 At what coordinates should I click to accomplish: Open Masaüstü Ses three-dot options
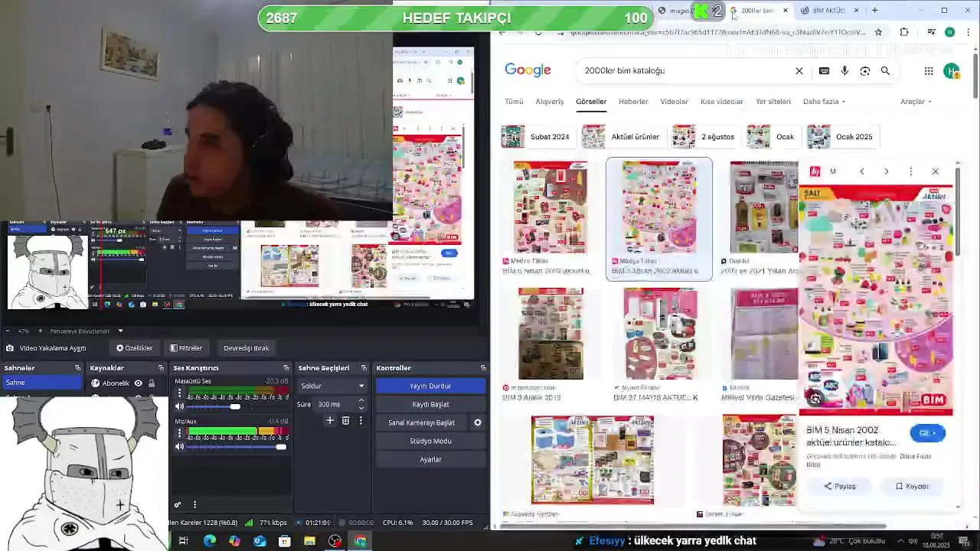pos(179,393)
